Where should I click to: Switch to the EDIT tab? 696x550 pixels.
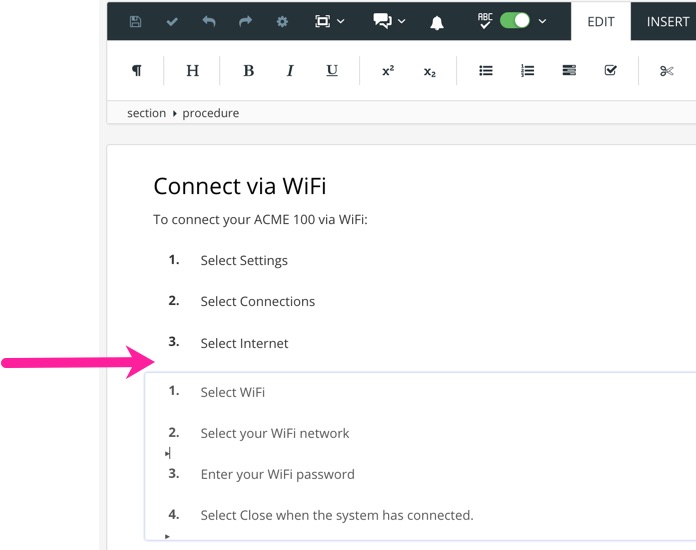(601, 21)
